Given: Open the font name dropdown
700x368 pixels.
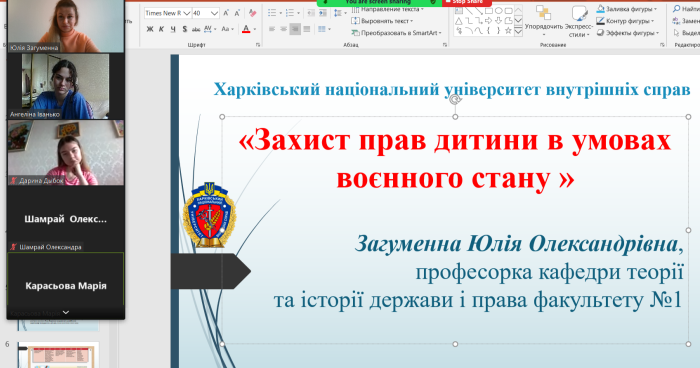Looking at the screenshot, I should point(187,13).
